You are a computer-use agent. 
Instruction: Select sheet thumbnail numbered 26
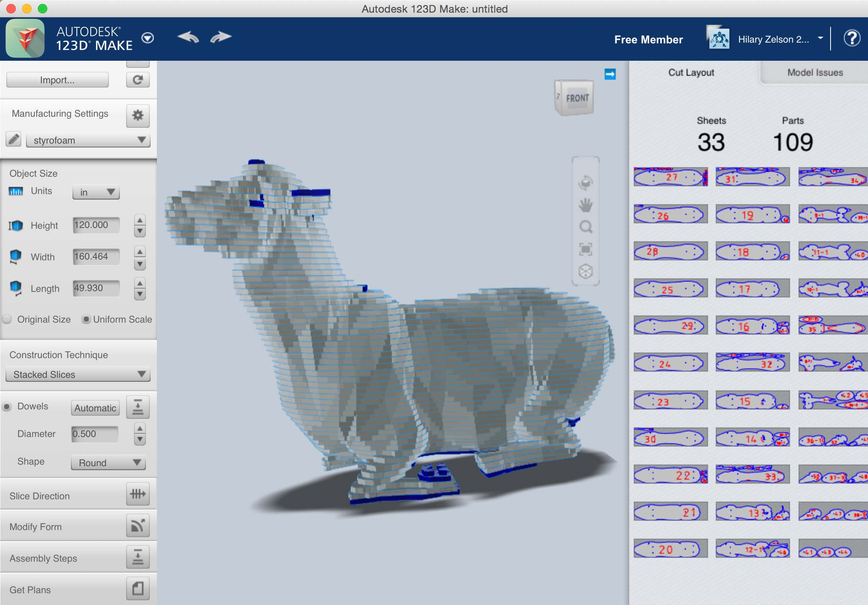671,214
